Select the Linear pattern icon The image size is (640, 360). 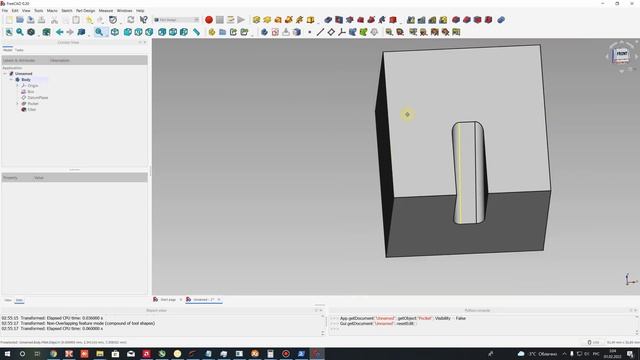pos(422,20)
